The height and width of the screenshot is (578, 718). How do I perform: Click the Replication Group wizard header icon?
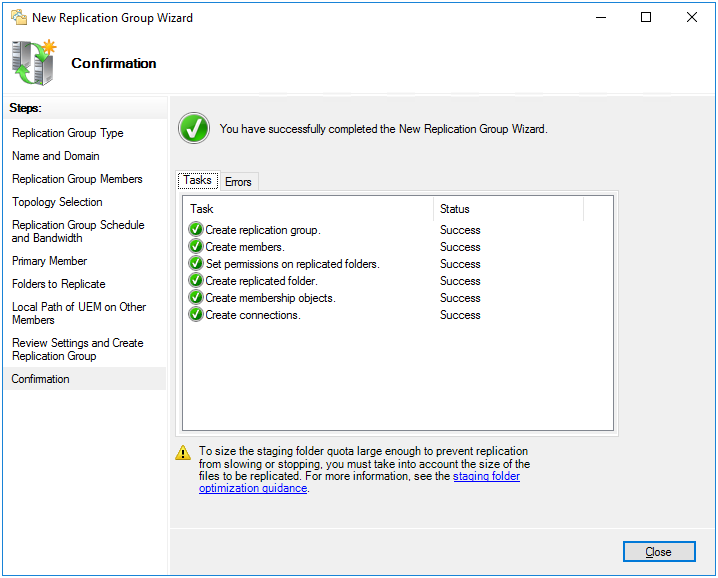[34, 62]
